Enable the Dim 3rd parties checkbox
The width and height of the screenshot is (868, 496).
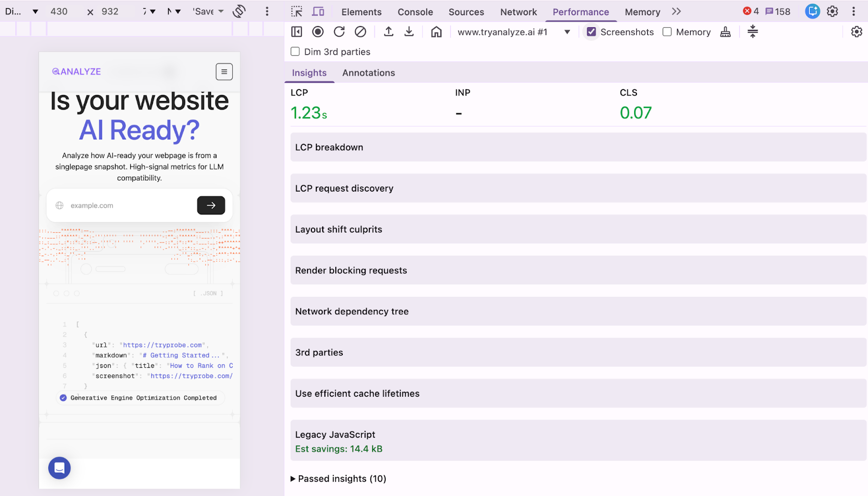(295, 52)
